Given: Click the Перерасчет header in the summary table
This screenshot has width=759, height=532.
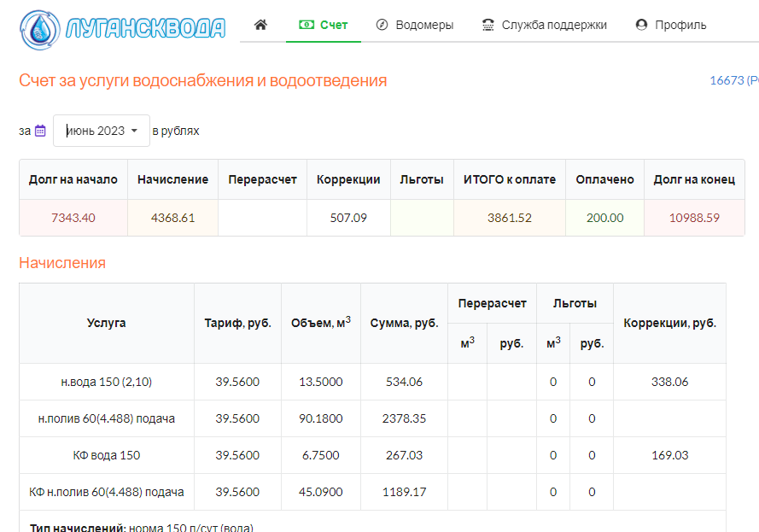Looking at the screenshot, I should [262, 179].
